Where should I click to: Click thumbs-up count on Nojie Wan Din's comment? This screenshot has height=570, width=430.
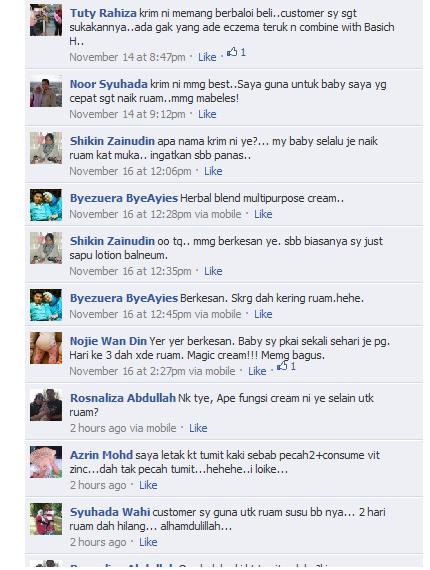[293, 366]
